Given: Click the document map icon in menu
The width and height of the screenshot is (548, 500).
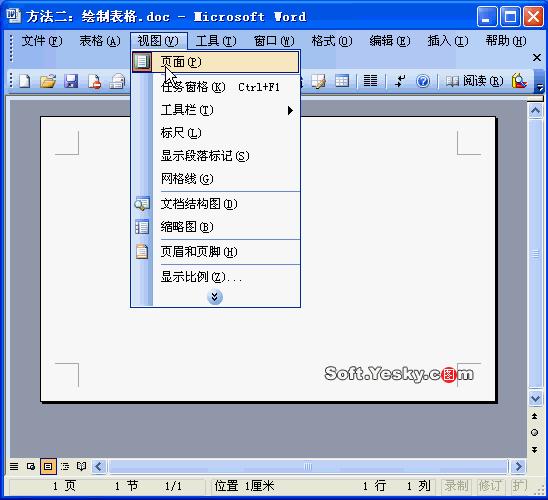Looking at the screenshot, I should tap(142, 204).
